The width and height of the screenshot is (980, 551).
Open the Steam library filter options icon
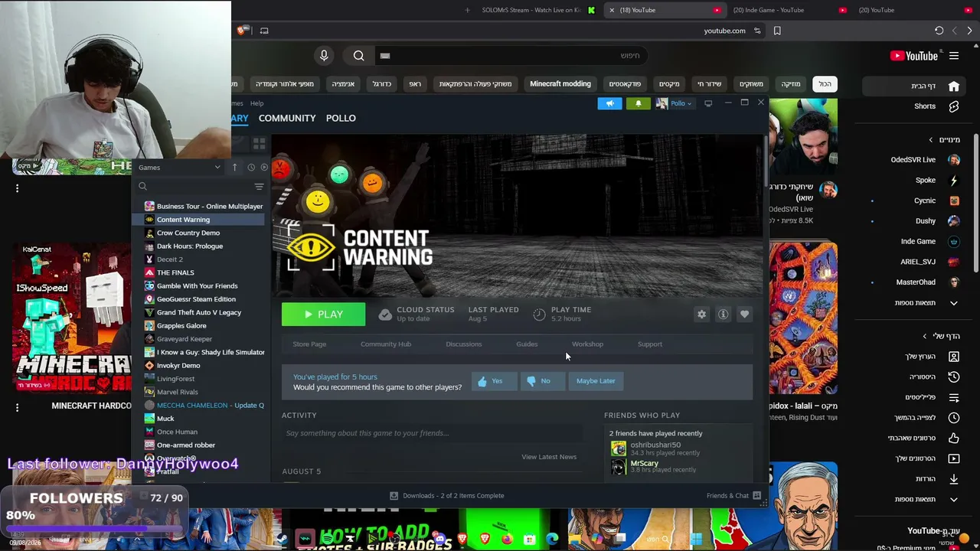pyautogui.click(x=259, y=187)
